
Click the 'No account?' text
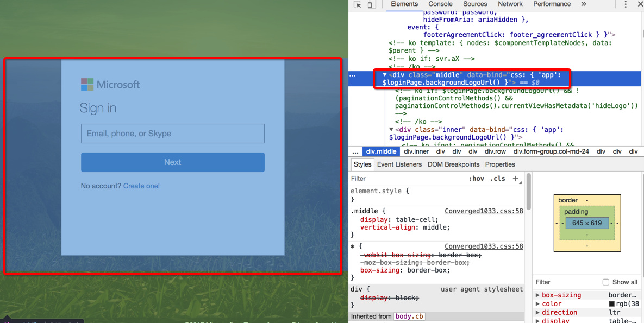101,186
